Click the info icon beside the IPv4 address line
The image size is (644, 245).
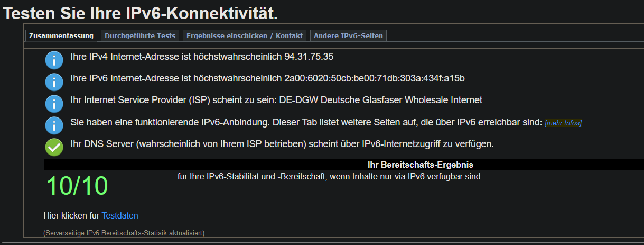point(54,60)
